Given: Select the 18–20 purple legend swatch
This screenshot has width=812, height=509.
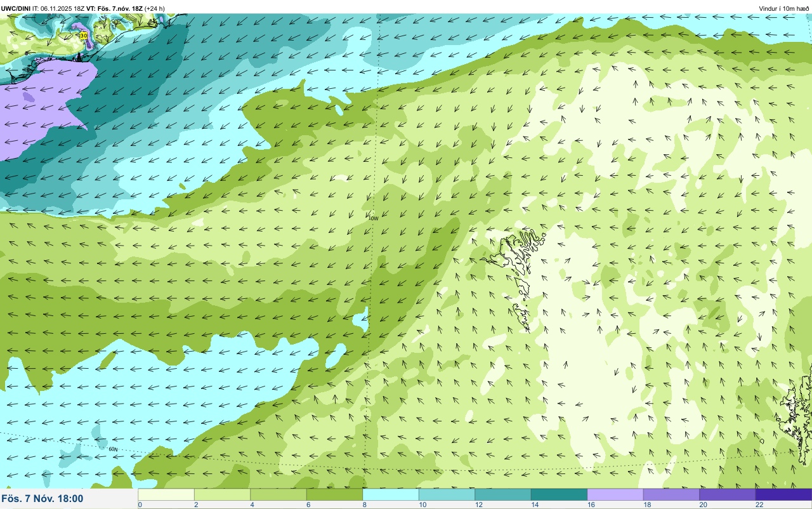Looking at the screenshot, I should pyautogui.click(x=671, y=494).
